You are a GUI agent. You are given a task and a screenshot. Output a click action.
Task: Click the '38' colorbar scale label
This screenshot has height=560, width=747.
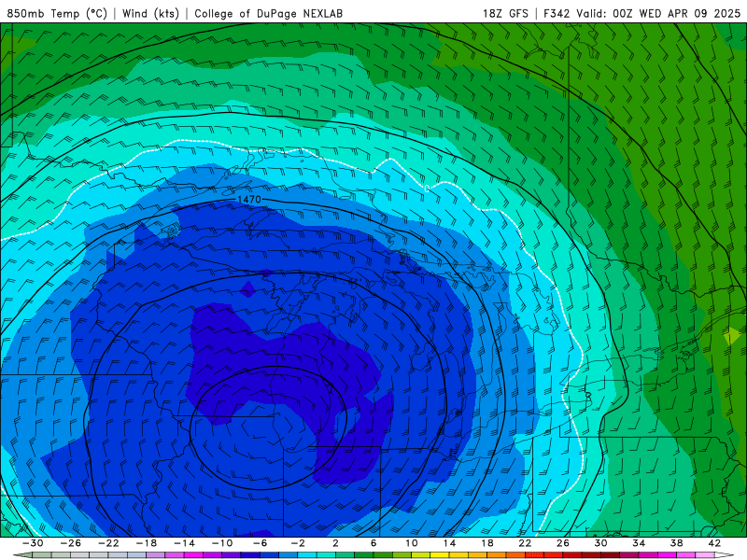[x=676, y=543]
